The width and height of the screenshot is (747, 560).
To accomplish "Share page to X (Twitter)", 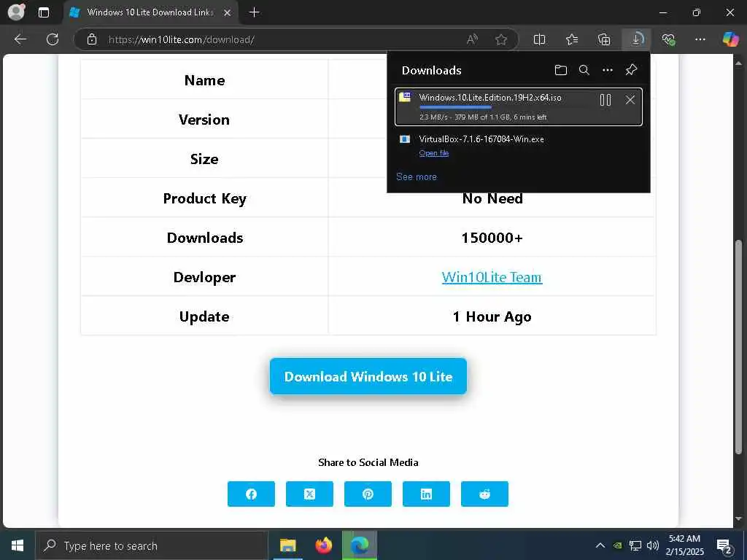I will click(x=309, y=494).
